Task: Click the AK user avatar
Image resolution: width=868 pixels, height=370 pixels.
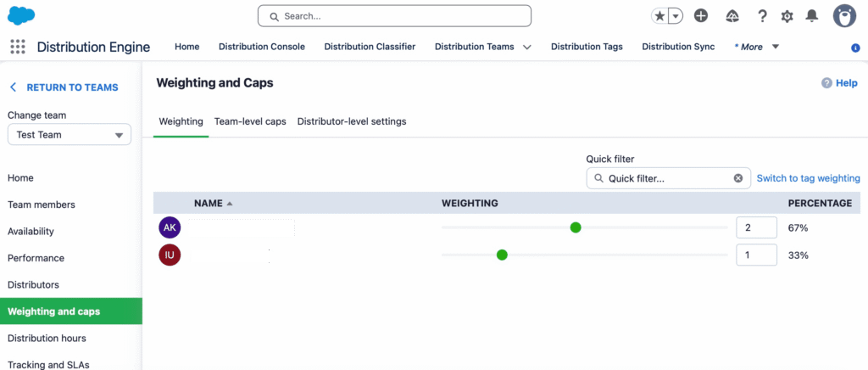Action: pyautogui.click(x=170, y=227)
